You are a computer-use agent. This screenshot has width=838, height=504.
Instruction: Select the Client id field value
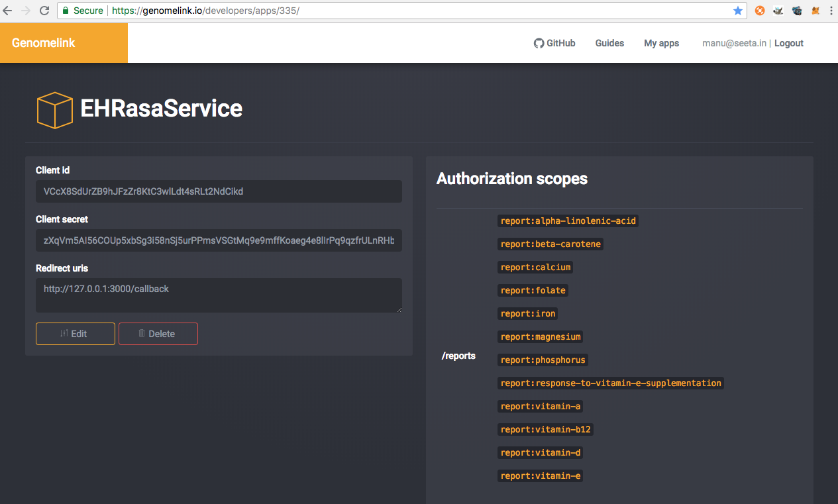[219, 191]
